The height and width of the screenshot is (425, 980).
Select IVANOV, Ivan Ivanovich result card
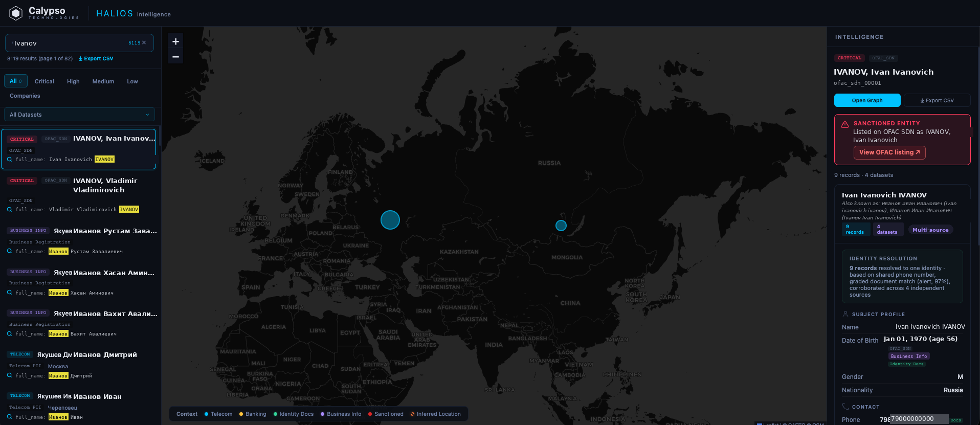coord(79,149)
